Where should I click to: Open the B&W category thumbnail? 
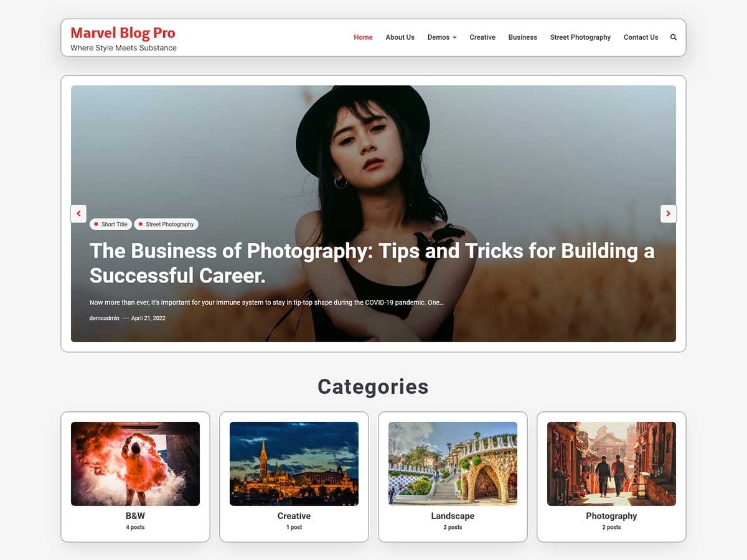coord(135,464)
